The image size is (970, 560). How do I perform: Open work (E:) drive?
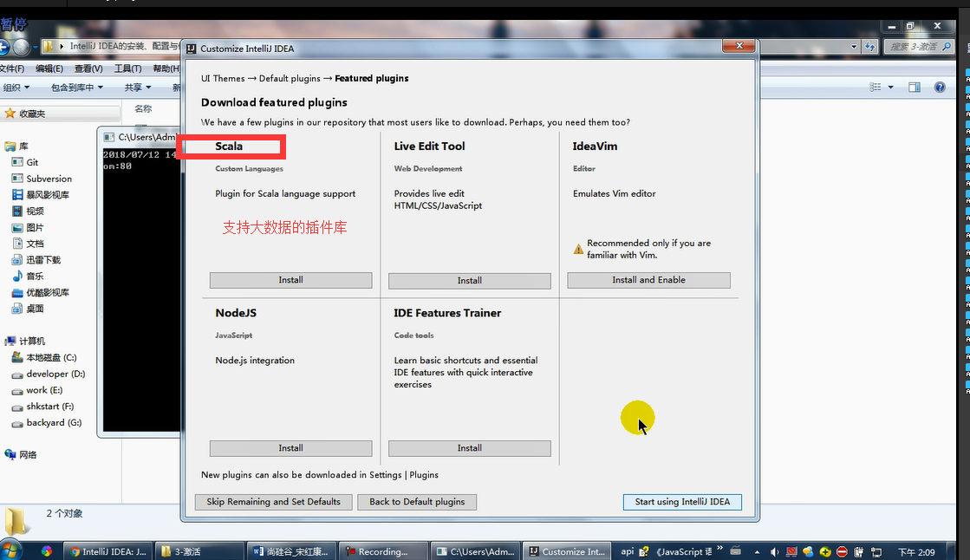(44, 390)
